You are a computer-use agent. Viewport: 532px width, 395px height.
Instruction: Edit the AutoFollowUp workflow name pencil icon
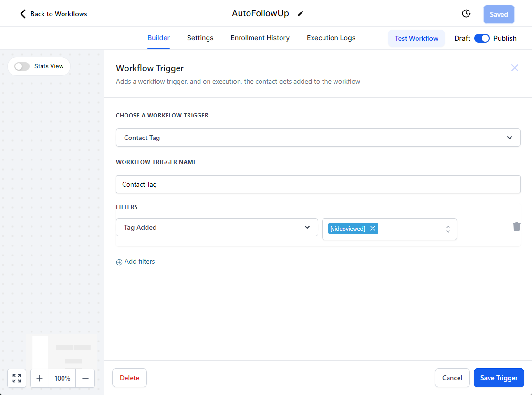(300, 13)
